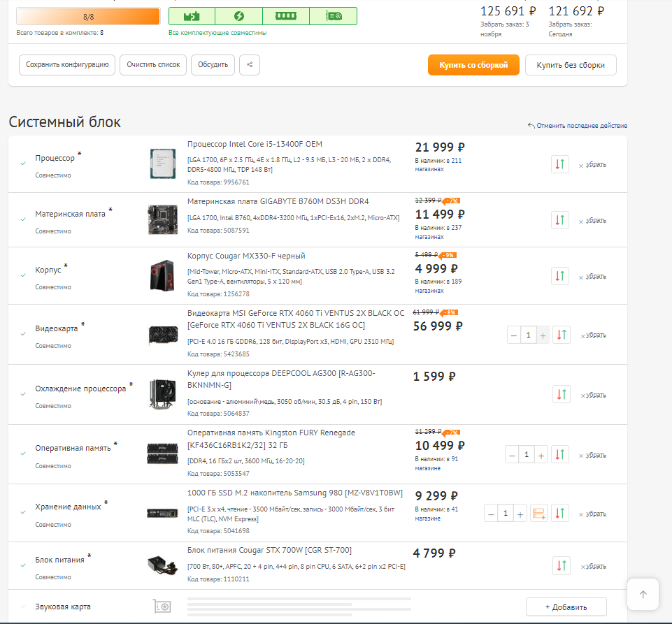The width and height of the screenshot is (672, 624).
Task: Add a sound card with Добавить
Action: pos(566,607)
